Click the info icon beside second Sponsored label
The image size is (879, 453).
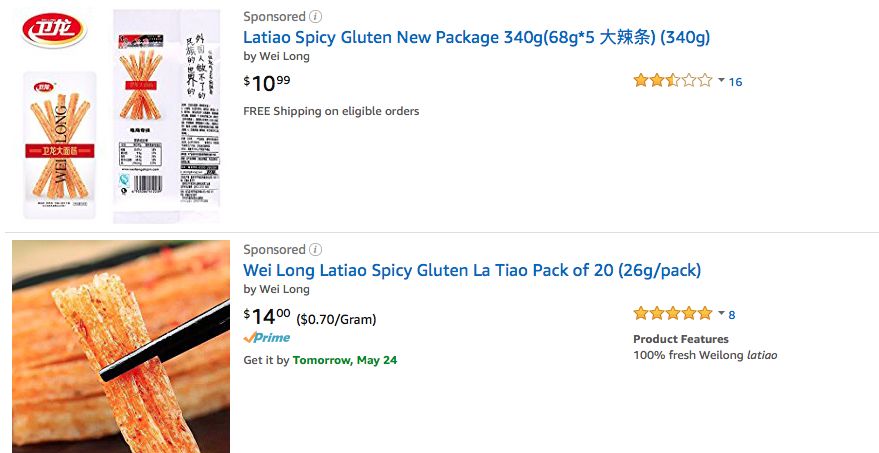pyautogui.click(x=316, y=250)
